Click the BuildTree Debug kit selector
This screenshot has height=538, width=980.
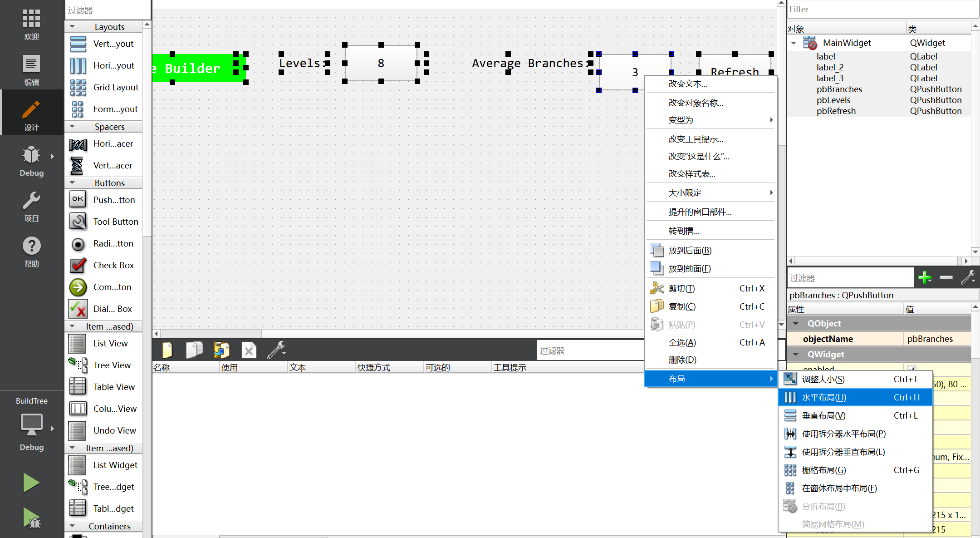[32, 424]
